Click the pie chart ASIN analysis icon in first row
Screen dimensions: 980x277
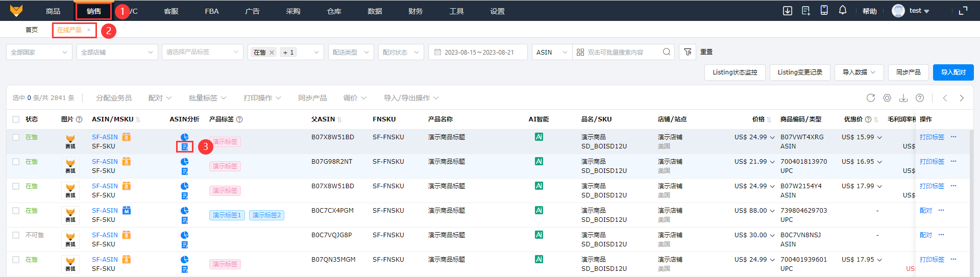pyautogui.click(x=185, y=137)
